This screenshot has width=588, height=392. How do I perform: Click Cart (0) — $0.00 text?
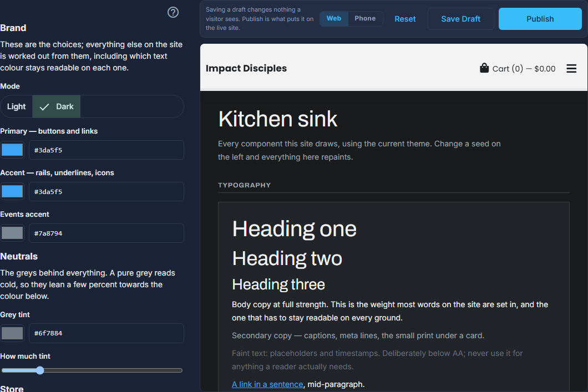point(524,69)
